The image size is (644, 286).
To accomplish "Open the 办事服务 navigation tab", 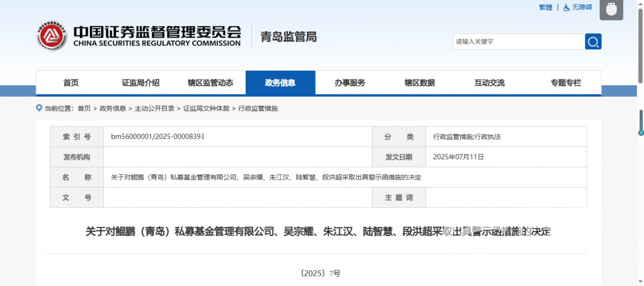I will [x=350, y=83].
